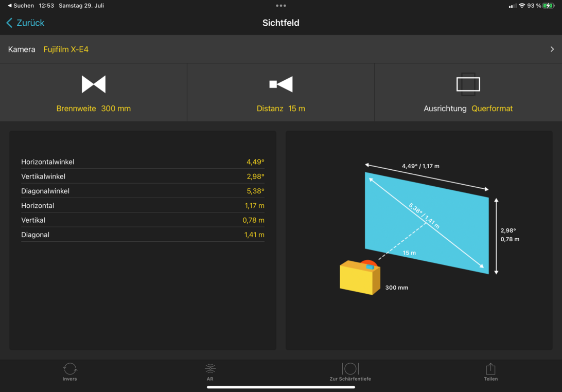The image size is (562, 392).
Task: Tap the Invers swap icon
Action: click(70, 369)
